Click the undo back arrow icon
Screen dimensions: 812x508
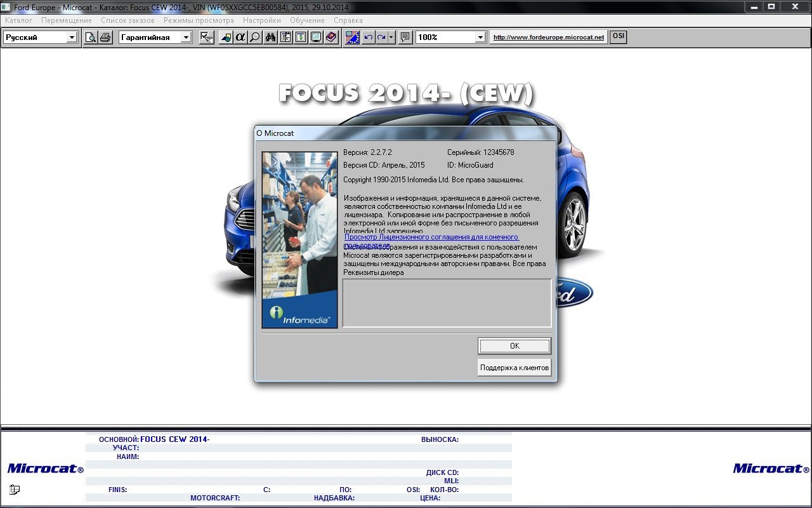tap(369, 37)
